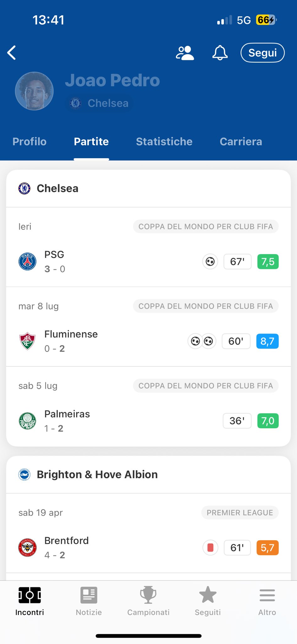
Task: Tap the notification bell icon
Action: pyautogui.click(x=220, y=53)
